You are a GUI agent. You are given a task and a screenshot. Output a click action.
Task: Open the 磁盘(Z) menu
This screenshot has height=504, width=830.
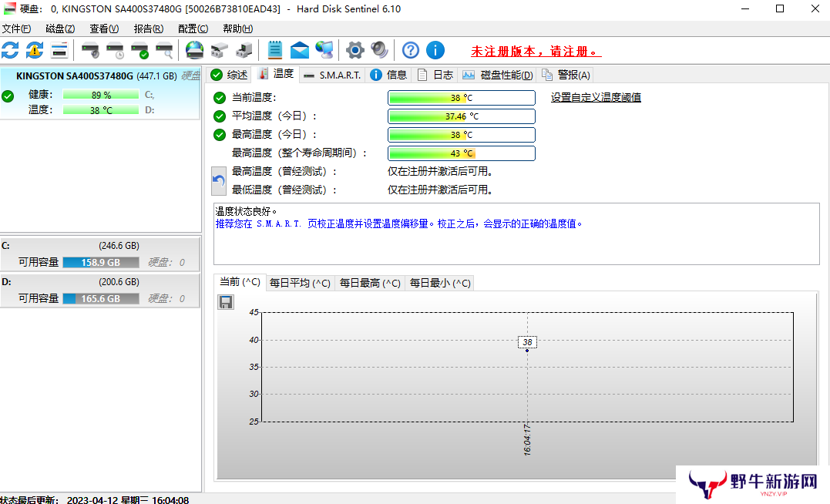click(x=60, y=29)
